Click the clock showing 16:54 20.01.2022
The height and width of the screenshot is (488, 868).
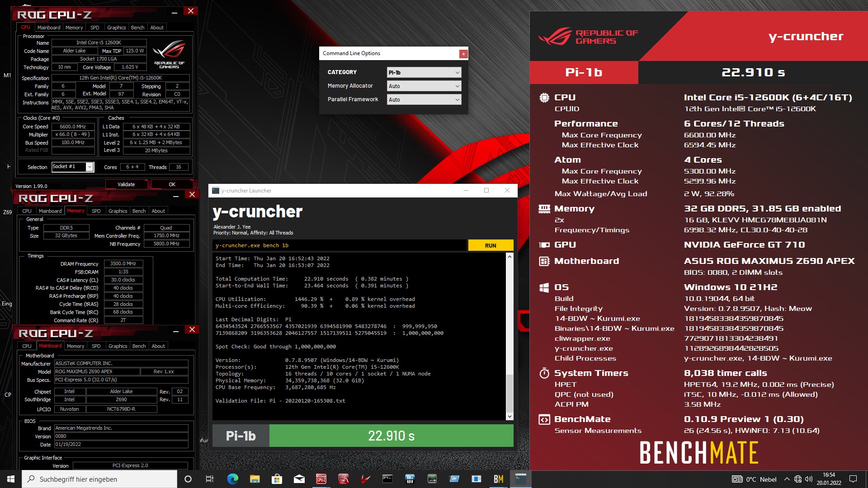tap(829, 479)
